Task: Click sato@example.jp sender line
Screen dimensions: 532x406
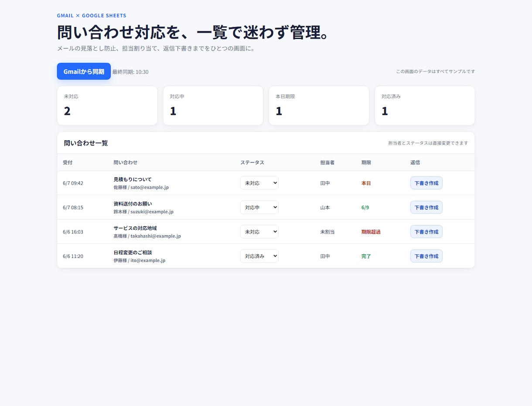Action: click(x=141, y=187)
